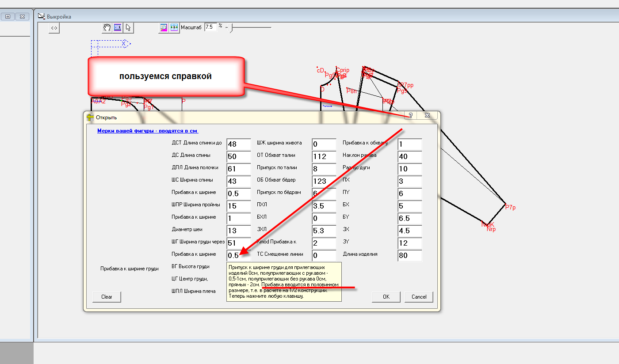Focus the Диаметр шеи value box
The height and width of the screenshot is (364, 619).
coord(238,231)
